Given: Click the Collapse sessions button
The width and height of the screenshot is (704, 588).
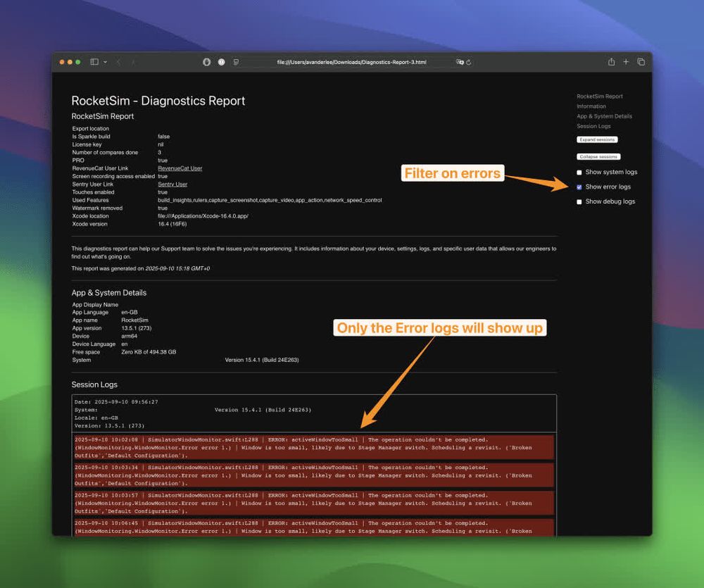Looking at the screenshot, I should point(598,157).
